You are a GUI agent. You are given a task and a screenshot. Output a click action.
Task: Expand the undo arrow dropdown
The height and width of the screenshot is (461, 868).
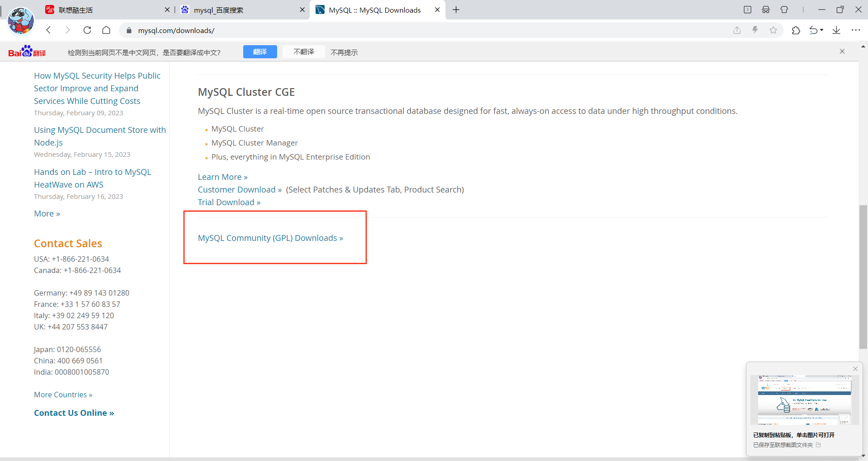[822, 30]
